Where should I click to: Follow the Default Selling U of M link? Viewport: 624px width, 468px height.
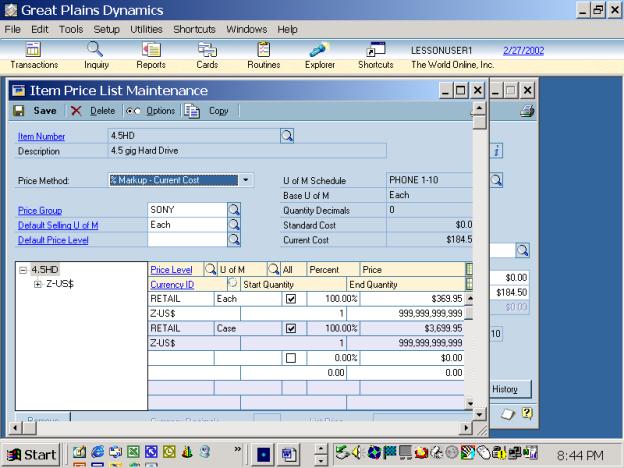click(58, 225)
